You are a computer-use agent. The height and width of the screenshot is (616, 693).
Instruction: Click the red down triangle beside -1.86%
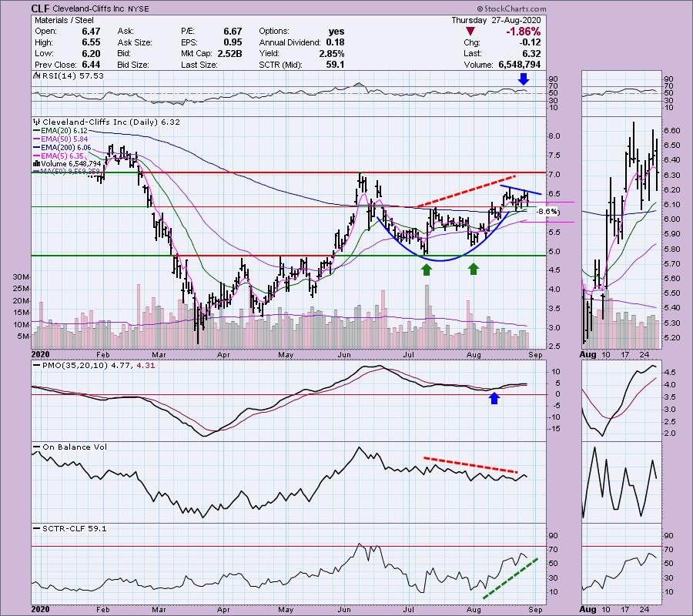(470, 32)
